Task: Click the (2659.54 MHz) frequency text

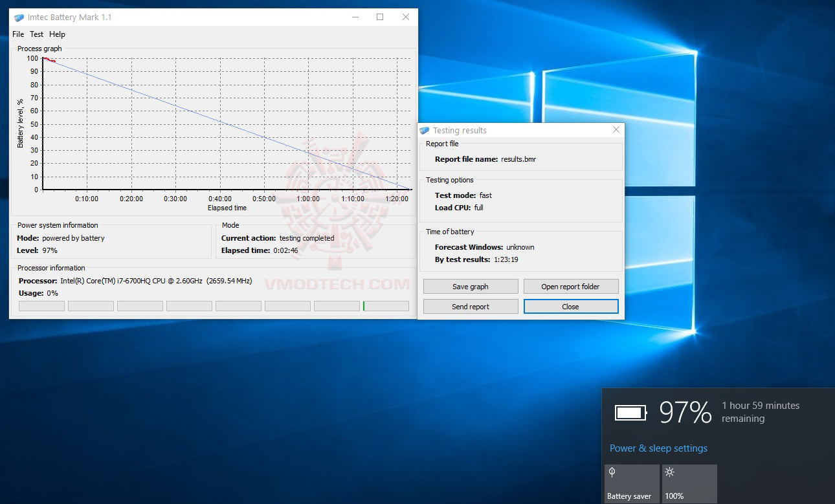Action: click(x=229, y=281)
